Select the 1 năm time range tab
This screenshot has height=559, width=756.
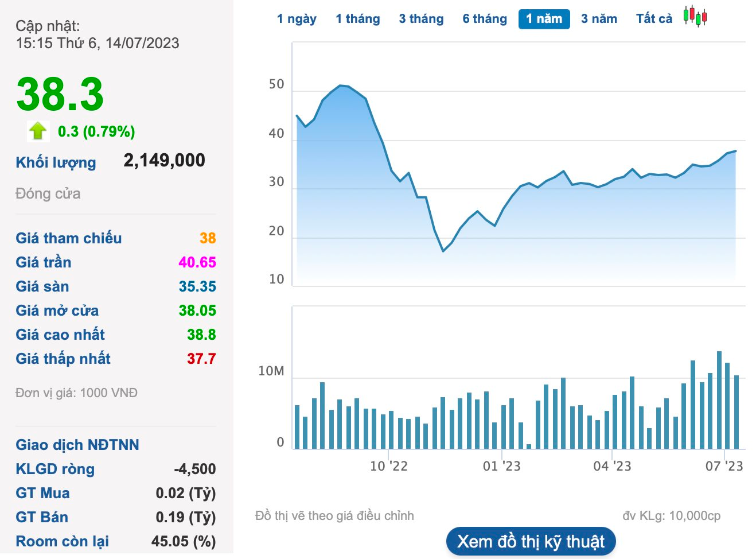click(544, 19)
